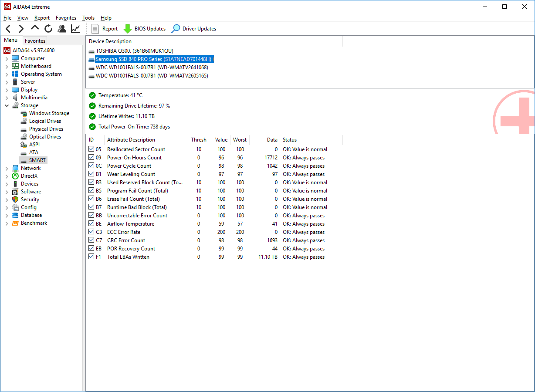Click the Network icon in tree
Screen dimensions: 535x392
[x=15, y=168]
